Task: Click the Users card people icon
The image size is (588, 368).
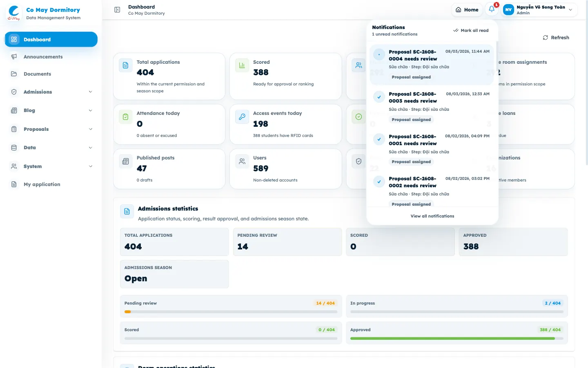Action: [x=242, y=162]
